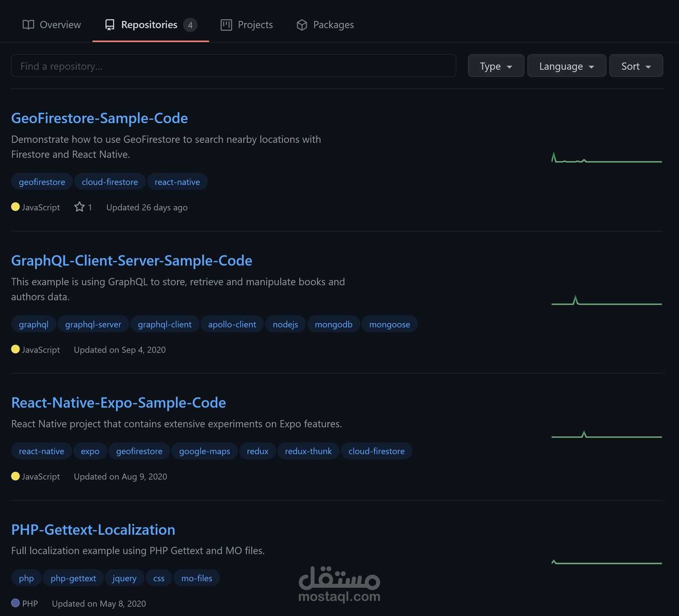This screenshot has height=616, width=679.
Task: Open the Overview tab
Action: (x=51, y=25)
